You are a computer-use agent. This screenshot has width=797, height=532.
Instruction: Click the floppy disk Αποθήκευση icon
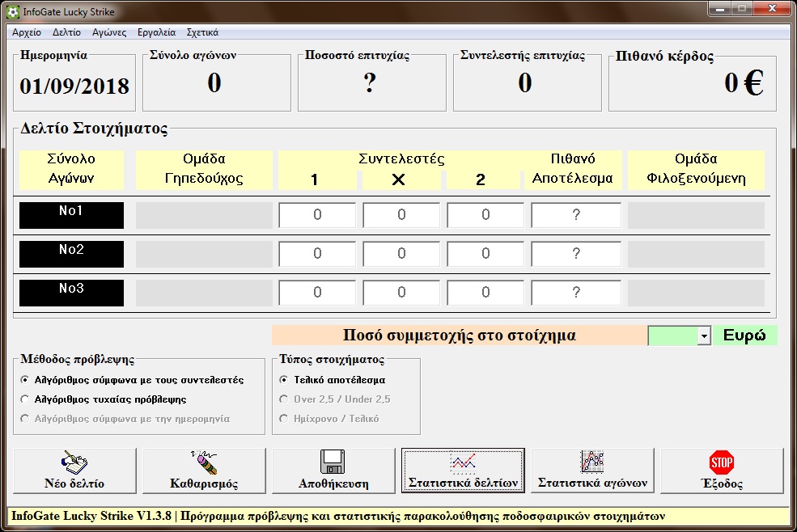[333, 462]
